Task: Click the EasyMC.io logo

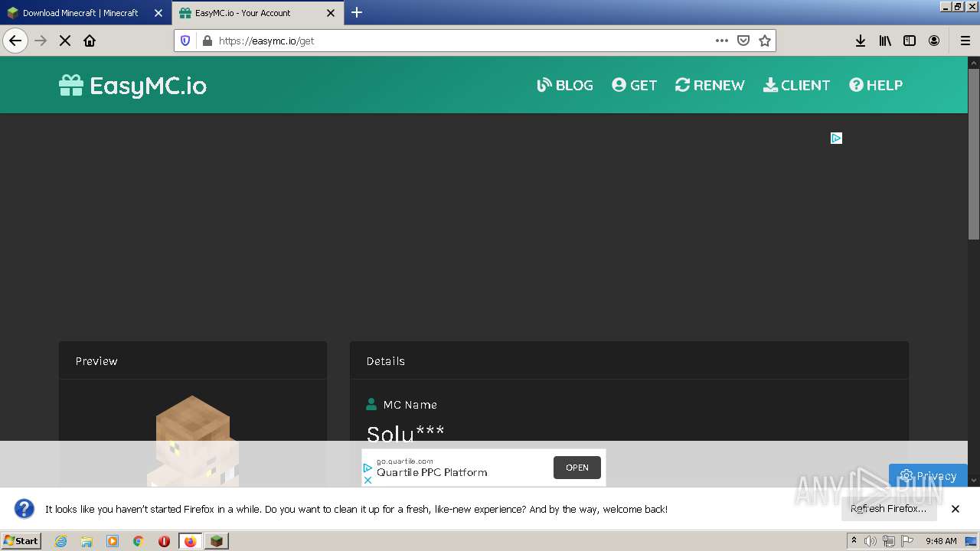Action: (x=132, y=85)
